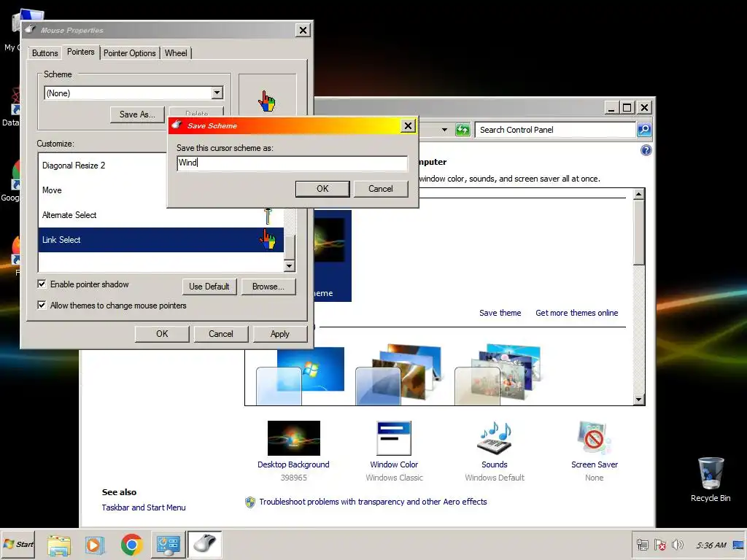Select the Architecture Aero theme thumbnail
The width and height of the screenshot is (747, 560).
(x=399, y=375)
